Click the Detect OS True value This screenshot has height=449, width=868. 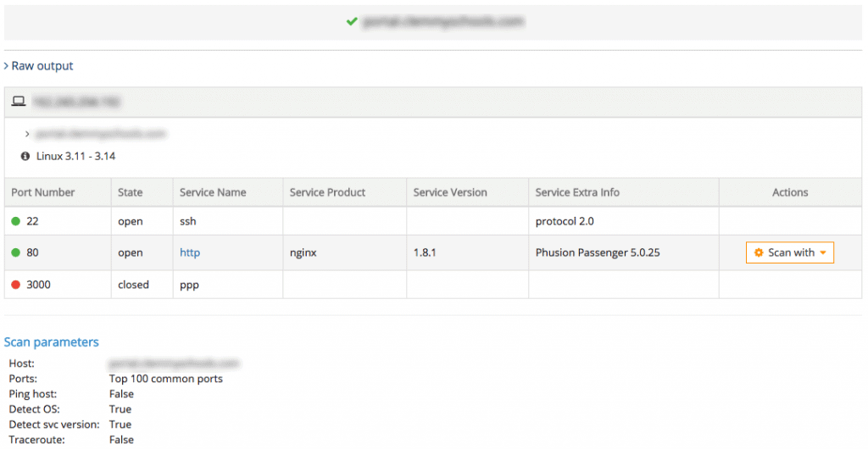pos(120,409)
